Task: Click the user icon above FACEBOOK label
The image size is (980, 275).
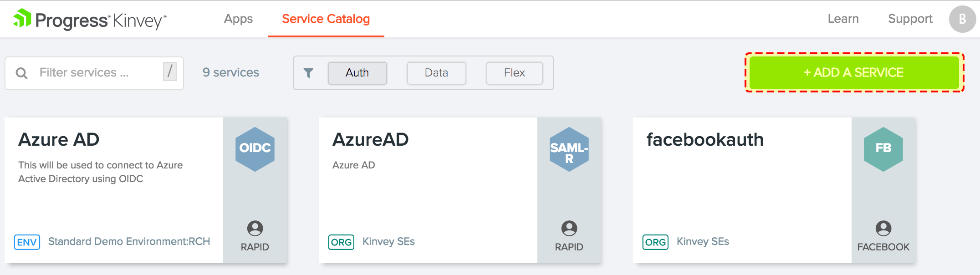Action: tap(883, 228)
